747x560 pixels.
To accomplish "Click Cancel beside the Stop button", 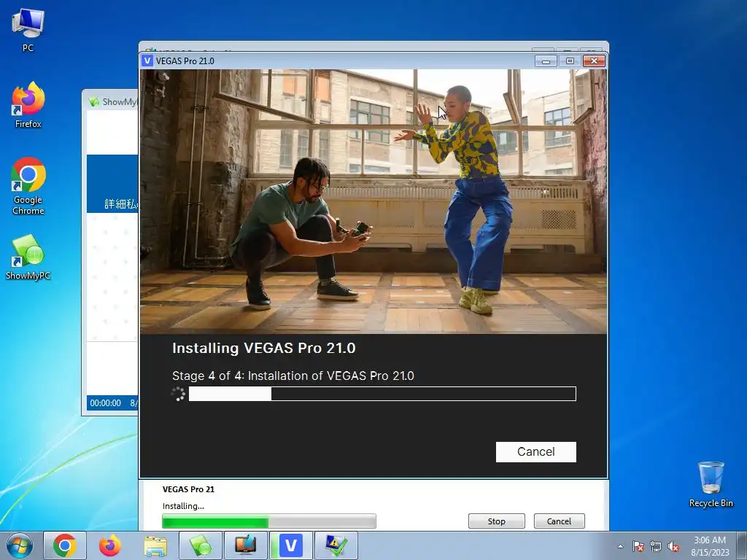I will [559, 521].
